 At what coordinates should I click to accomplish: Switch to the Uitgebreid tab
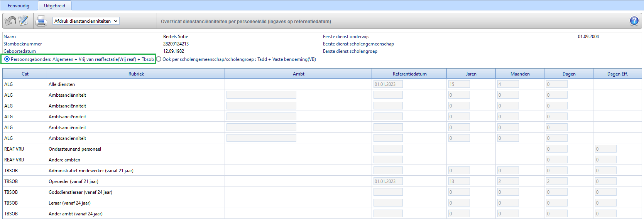point(54,5)
